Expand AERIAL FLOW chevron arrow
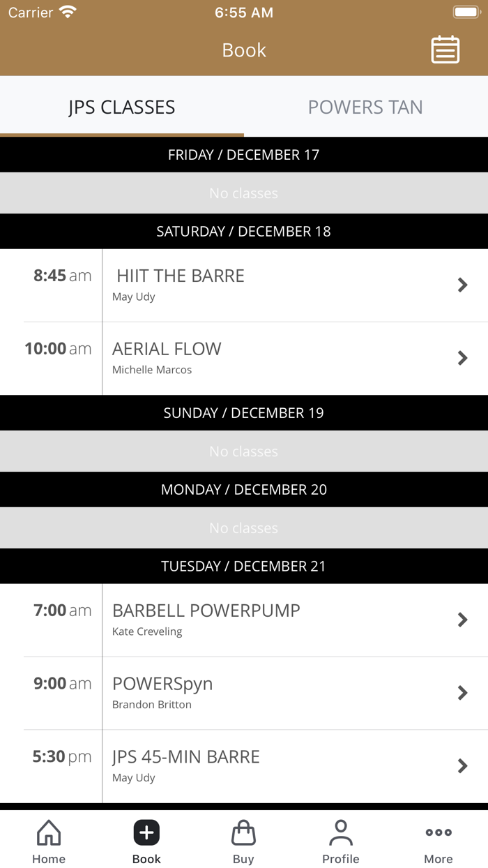 coord(462,358)
